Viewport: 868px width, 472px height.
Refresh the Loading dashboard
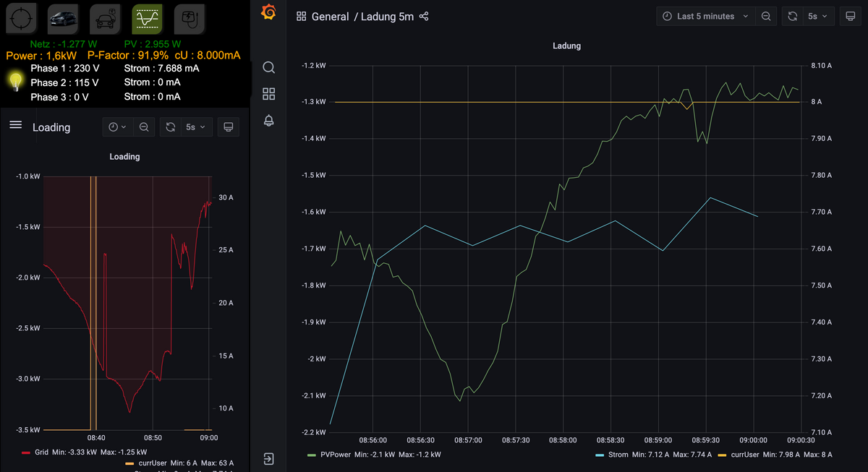[170, 127]
